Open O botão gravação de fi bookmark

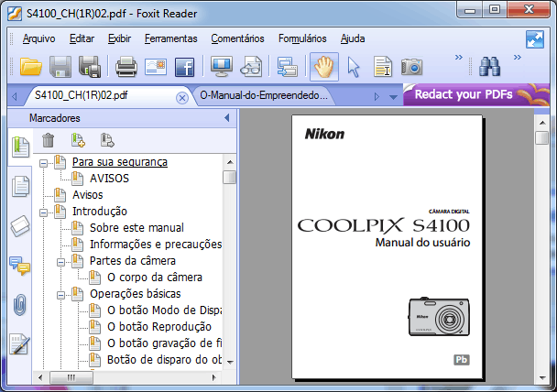pos(165,343)
